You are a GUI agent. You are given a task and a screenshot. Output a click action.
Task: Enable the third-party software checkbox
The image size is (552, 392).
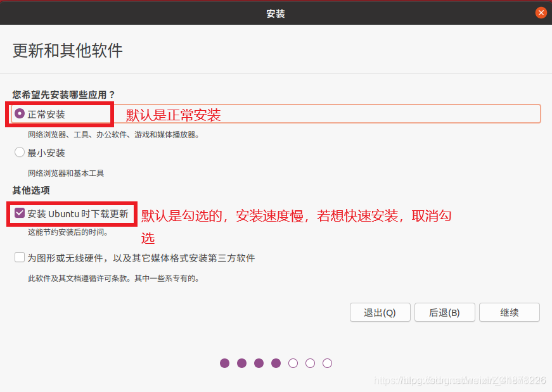[x=19, y=257]
